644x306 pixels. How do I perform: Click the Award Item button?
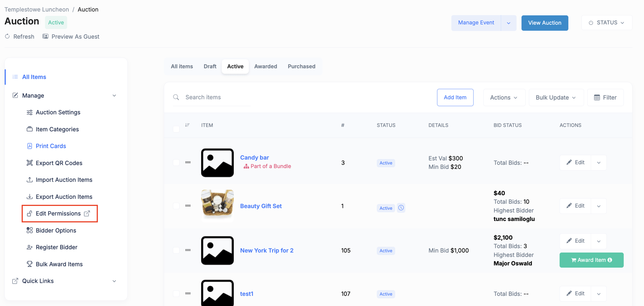(x=591, y=260)
